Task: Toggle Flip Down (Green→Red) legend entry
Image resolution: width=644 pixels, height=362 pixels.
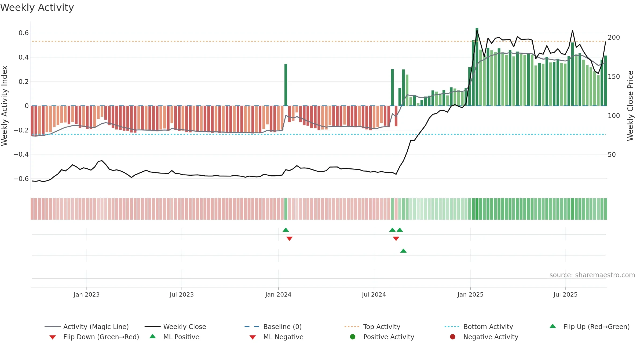Action: (94, 337)
